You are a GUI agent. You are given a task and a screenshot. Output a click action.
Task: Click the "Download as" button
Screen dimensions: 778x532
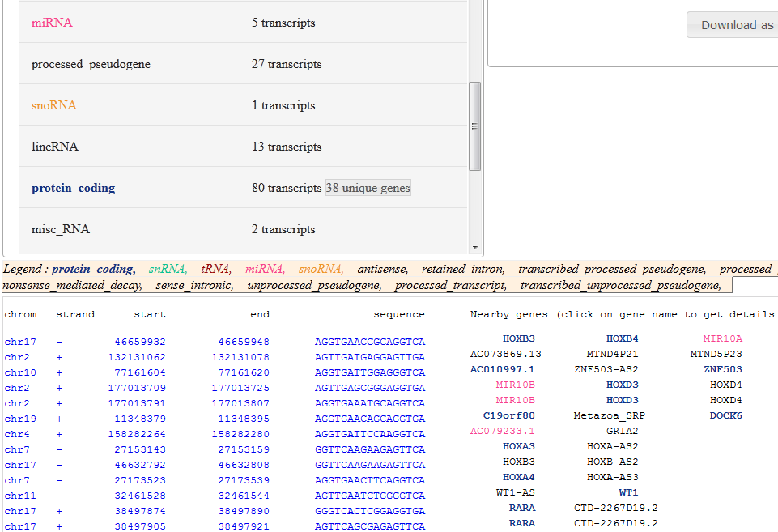(731, 24)
